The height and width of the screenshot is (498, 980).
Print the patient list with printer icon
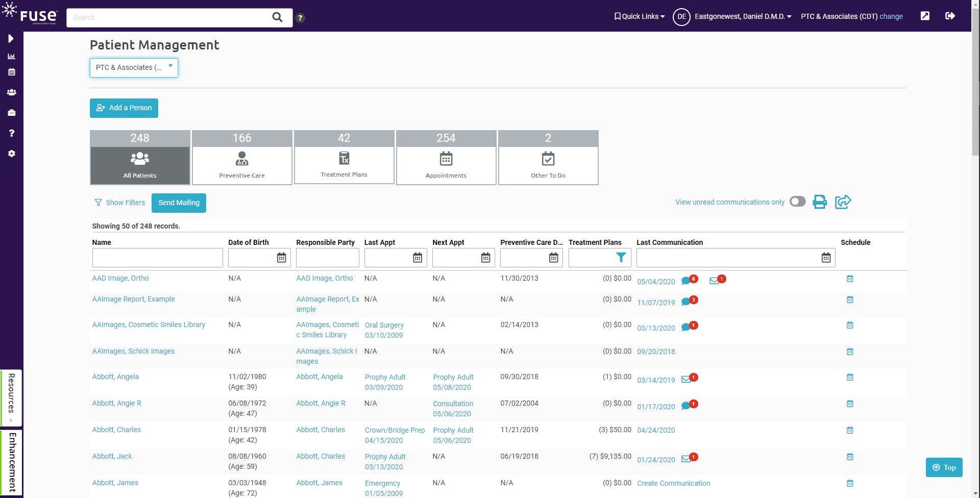pos(819,202)
